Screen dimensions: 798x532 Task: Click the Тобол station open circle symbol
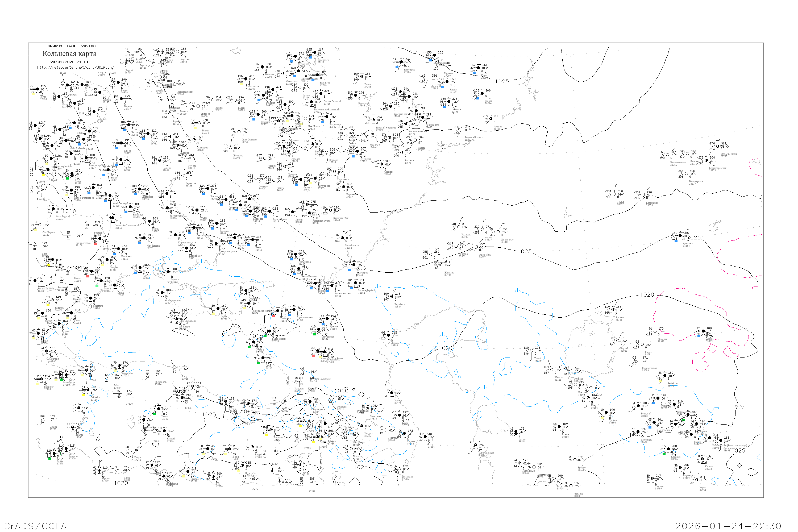click(x=614, y=194)
